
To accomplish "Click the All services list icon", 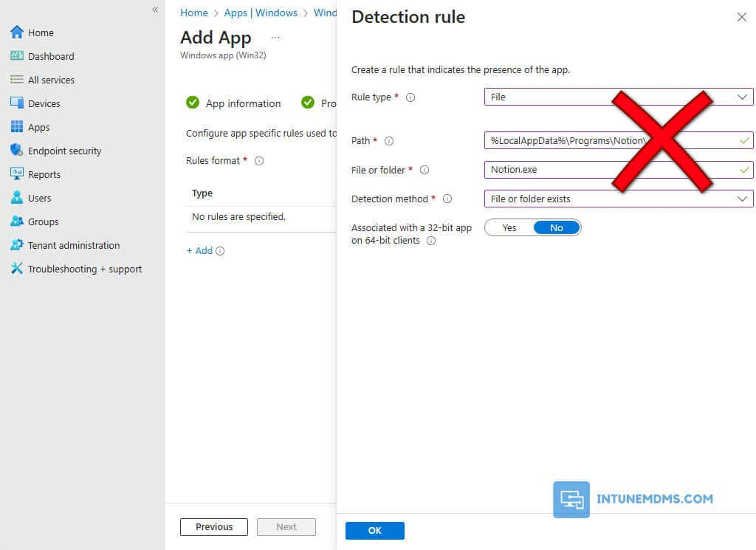I will [17, 80].
